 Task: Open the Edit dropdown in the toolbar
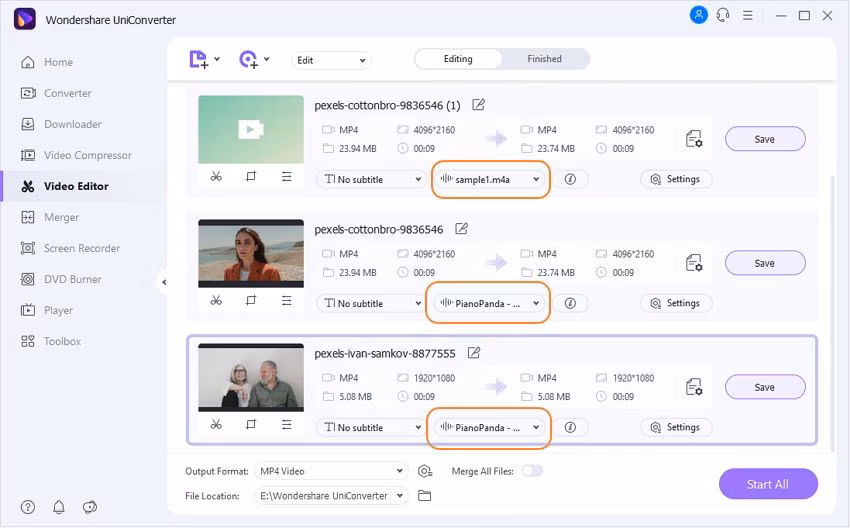(x=331, y=60)
